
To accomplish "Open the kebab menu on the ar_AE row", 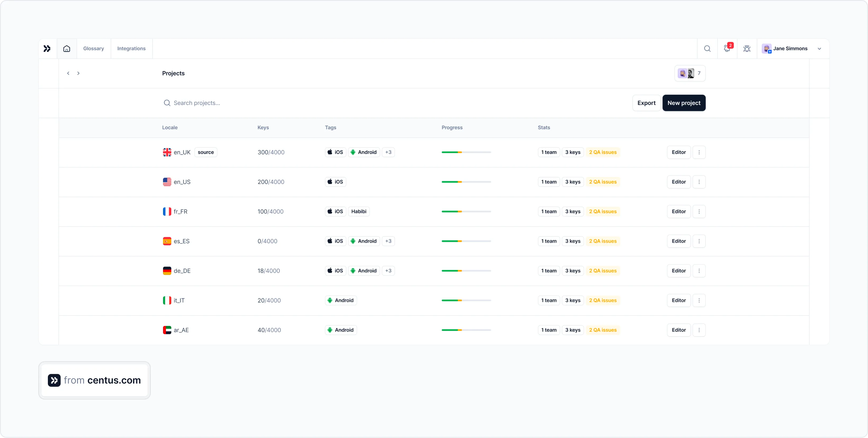I will click(x=699, y=330).
